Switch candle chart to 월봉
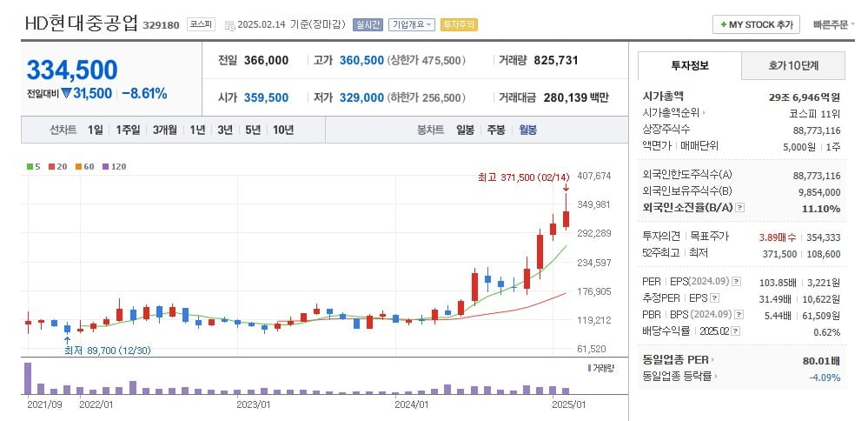Image resolution: width=868 pixels, height=421 pixels. (x=527, y=130)
